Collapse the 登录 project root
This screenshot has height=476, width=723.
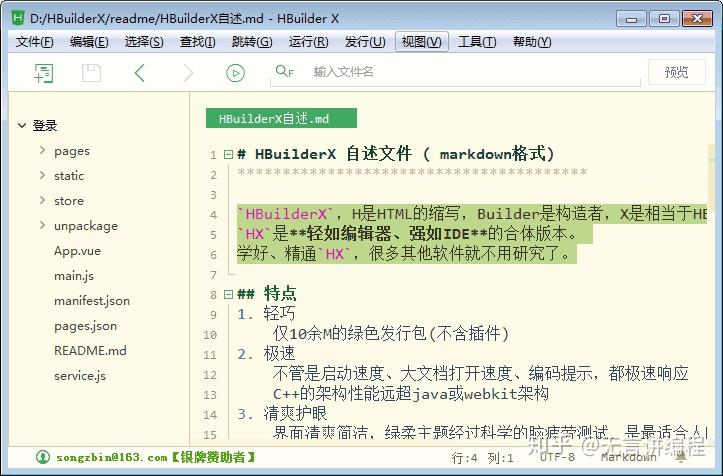(22, 125)
